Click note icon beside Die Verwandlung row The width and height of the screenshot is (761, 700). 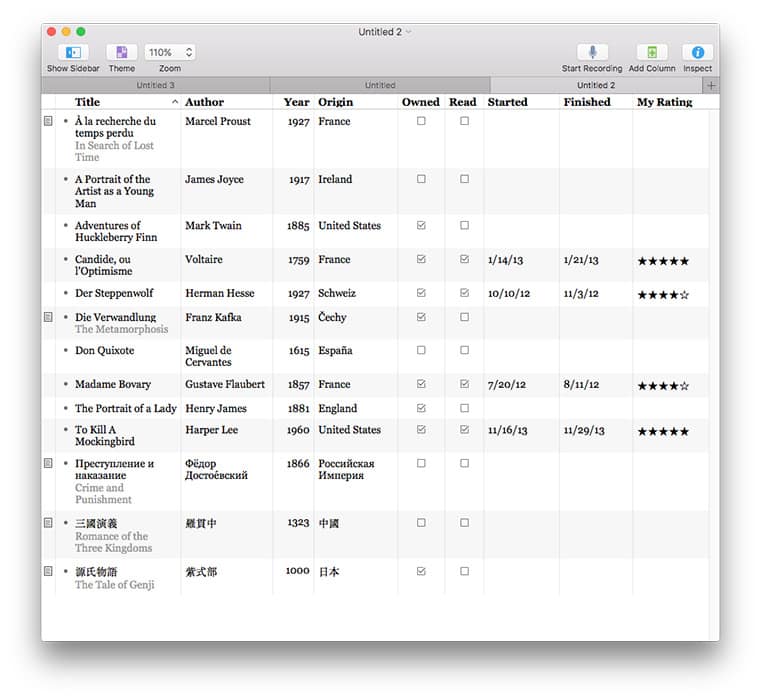pos(47,317)
